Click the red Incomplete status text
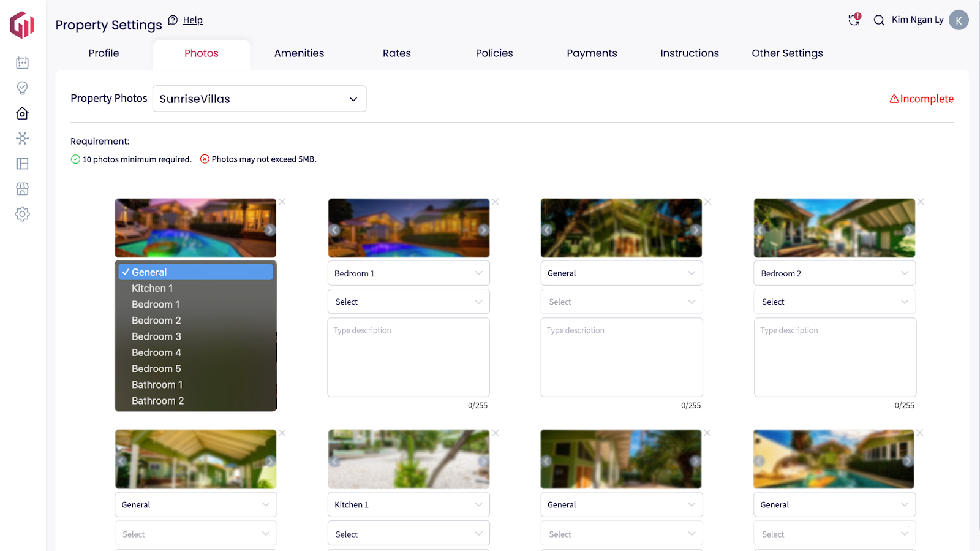The height and width of the screenshot is (551, 980). [927, 99]
